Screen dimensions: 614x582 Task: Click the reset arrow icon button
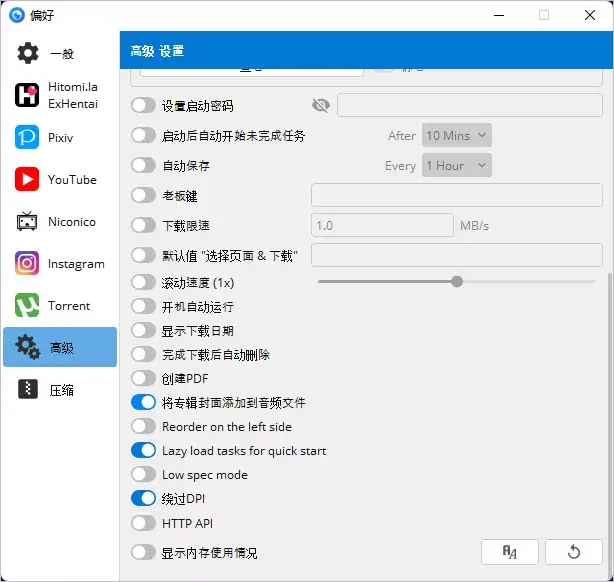coord(574,552)
